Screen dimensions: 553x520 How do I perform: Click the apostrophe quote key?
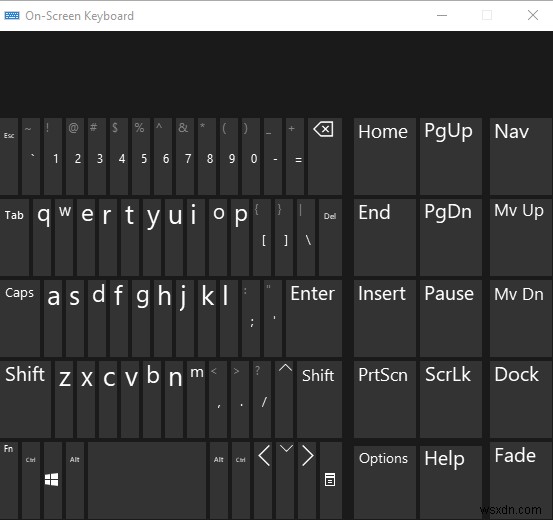(273, 318)
